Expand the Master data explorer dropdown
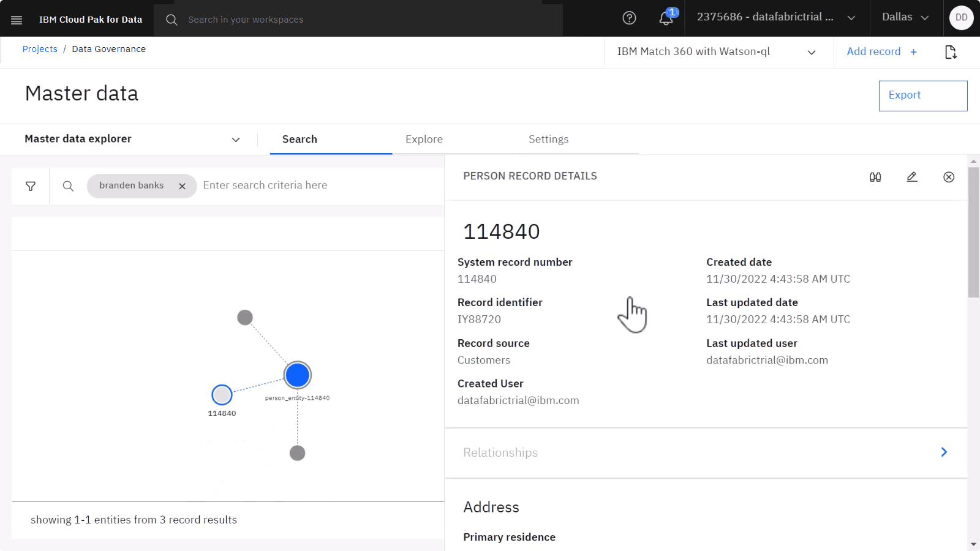 coord(132,140)
